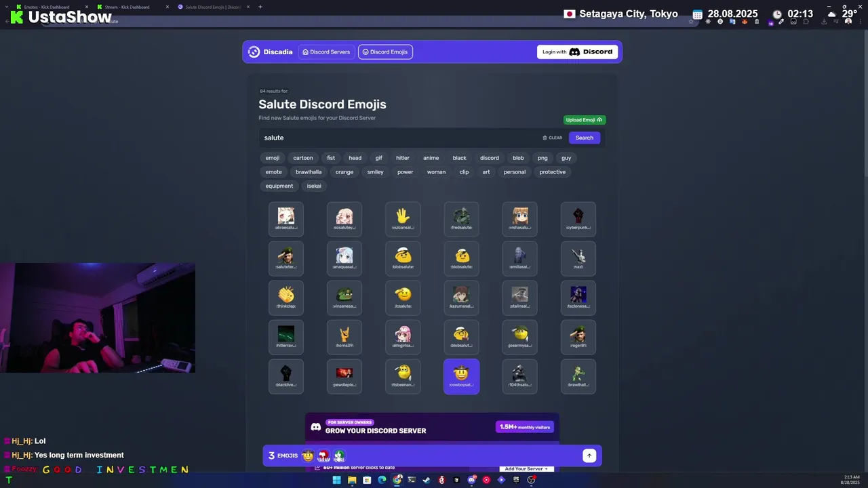Screen dimensions: 868x488
Task: Select the :brawlhall emoji
Action: click(x=578, y=376)
